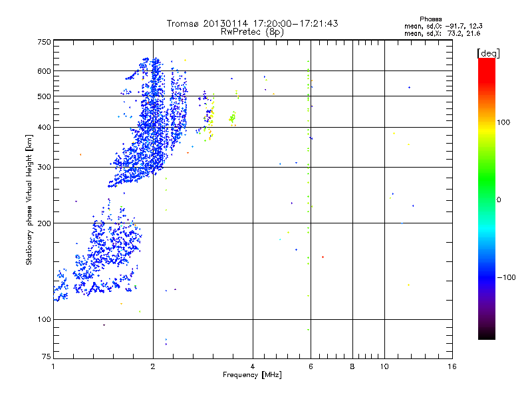Click x-axis tick label '6'
The width and height of the screenshot is (532, 399).
[311, 366]
